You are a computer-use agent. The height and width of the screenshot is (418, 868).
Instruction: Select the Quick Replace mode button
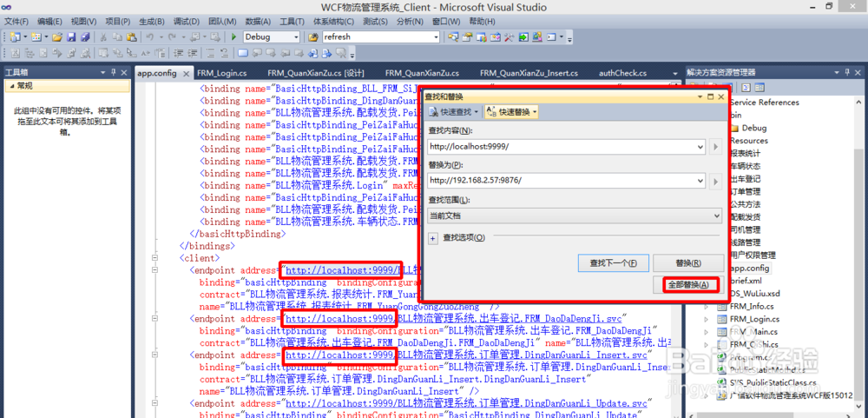pyautogui.click(x=511, y=111)
